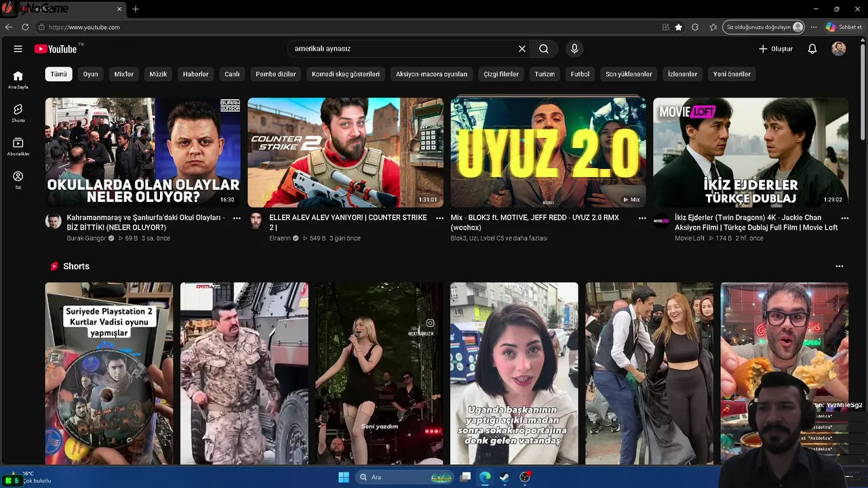Open the account avatar menu
This screenshot has height=488, width=868.
839,49
